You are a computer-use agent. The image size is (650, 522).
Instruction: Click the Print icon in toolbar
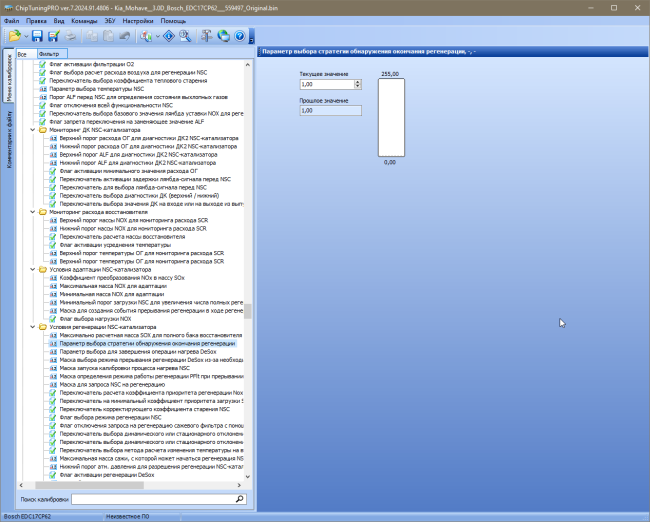pos(70,36)
